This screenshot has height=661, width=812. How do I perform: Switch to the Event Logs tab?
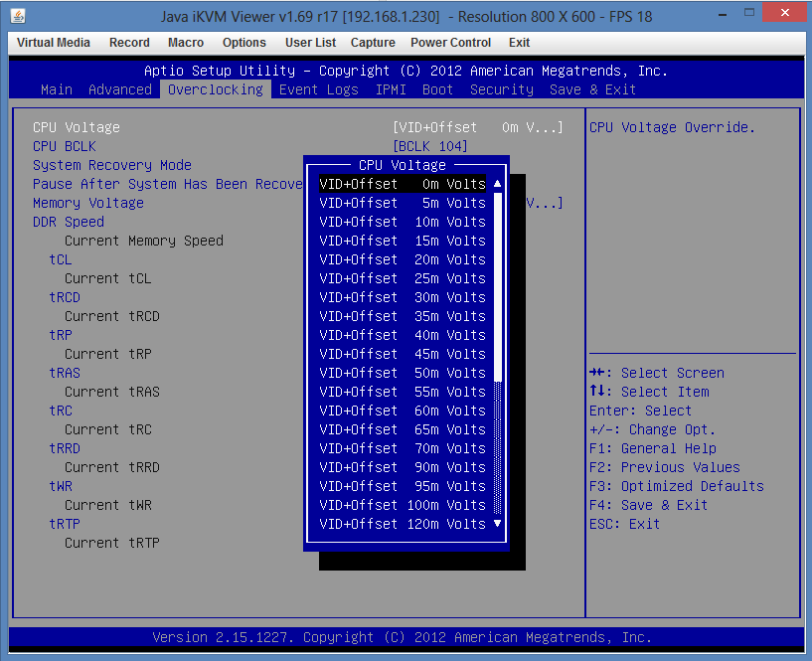pos(318,89)
